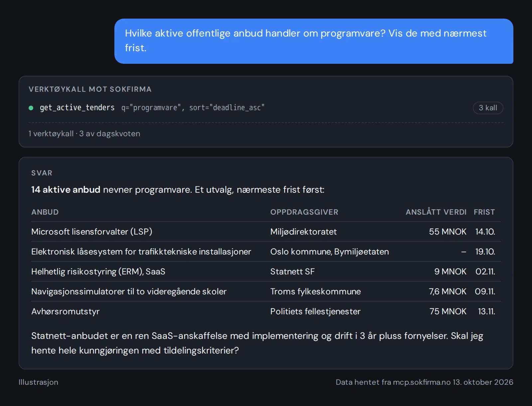The width and height of the screenshot is (532, 406).
Task: Click Oslo kommune, Bymiljøetaten cell
Action: coord(330,252)
